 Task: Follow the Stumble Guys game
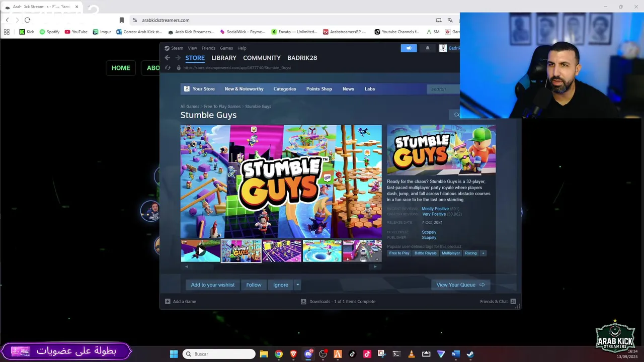click(x=254, y=285)
